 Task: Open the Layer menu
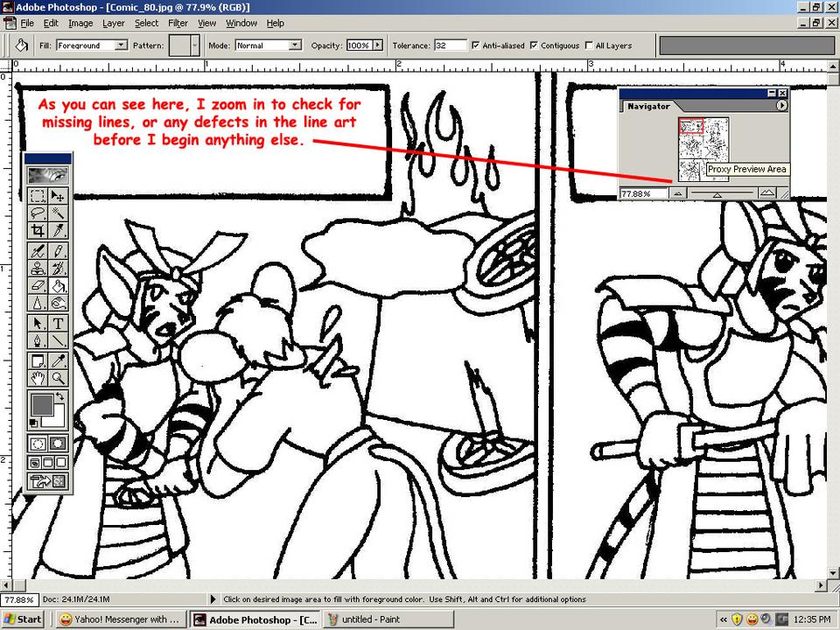114,23
